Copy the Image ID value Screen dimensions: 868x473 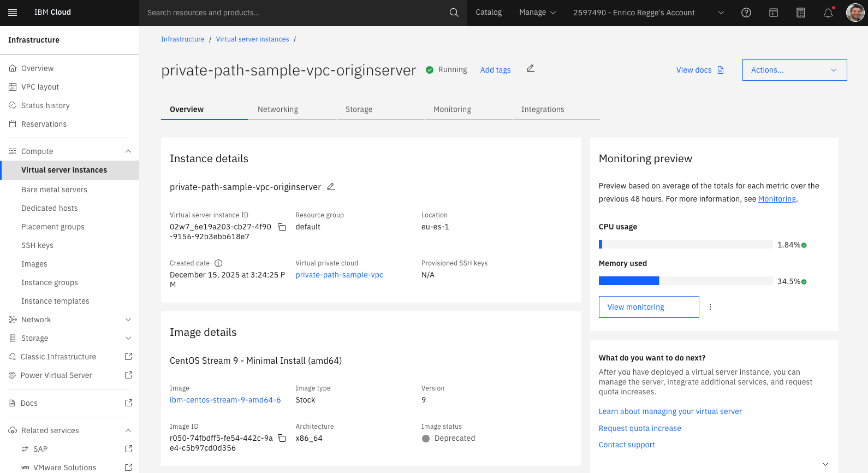pos(282,439)
